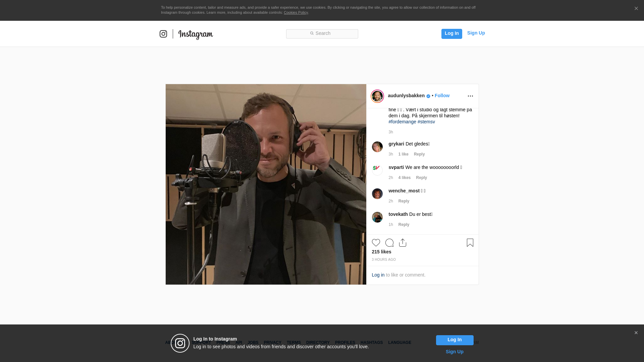The height and width of the screenshot is (362, 644).
Task: Save post with bookmark icon
Action: click(470, 243)
